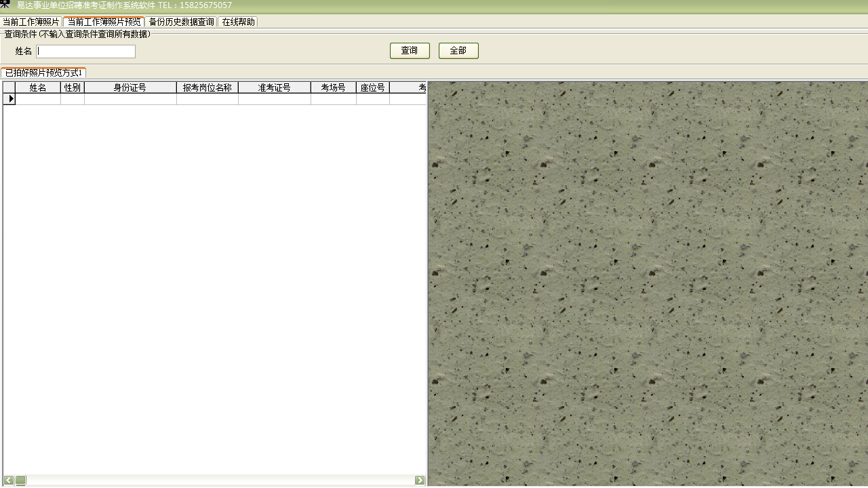Click the 座位号 column header

372,87
